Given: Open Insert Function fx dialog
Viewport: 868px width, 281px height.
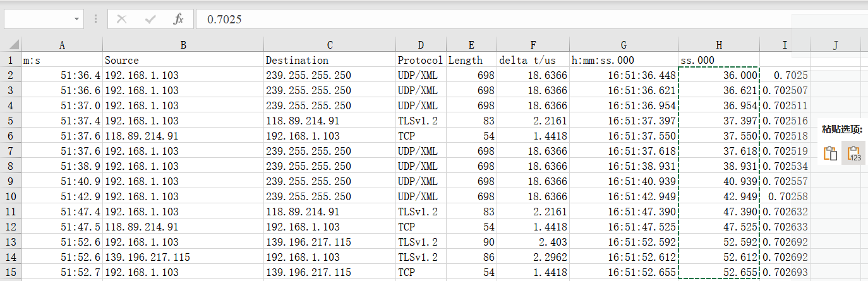Looking at the screenshot, I should click(x=178, y=20).
